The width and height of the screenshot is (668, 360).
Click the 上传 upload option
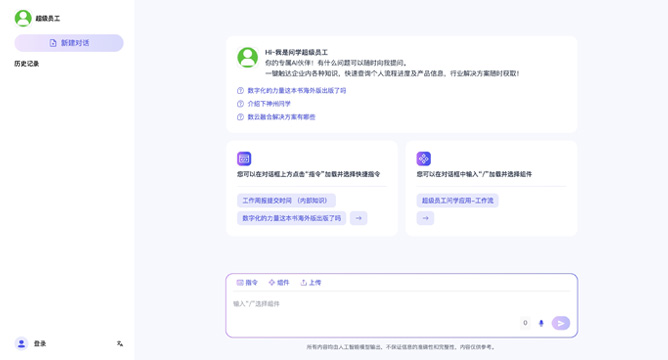point(311,282)
